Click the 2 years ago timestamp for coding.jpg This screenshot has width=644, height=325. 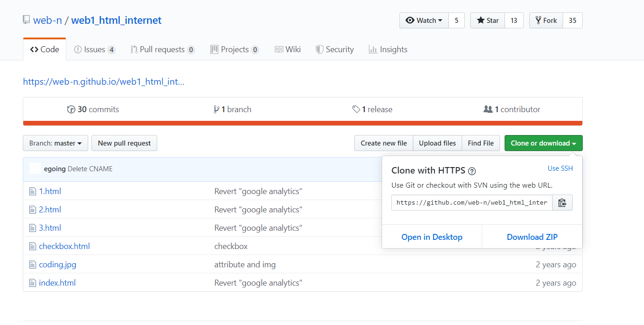556,265
